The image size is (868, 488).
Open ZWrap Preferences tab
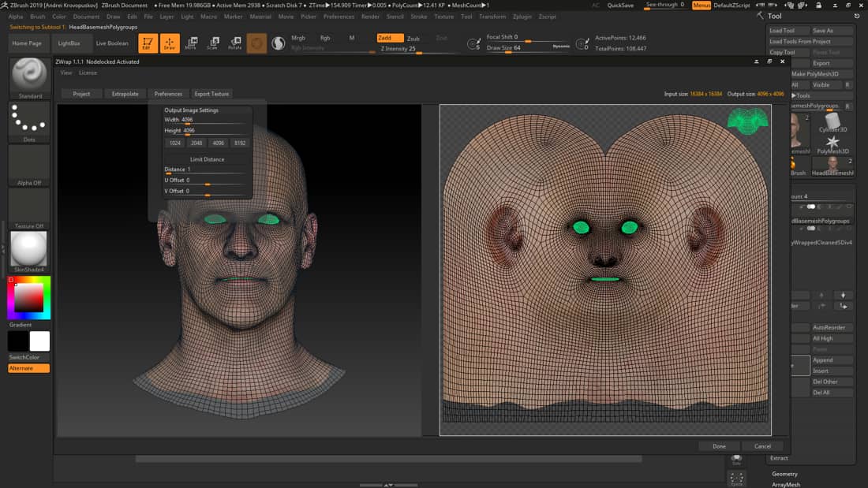(168, 94)
